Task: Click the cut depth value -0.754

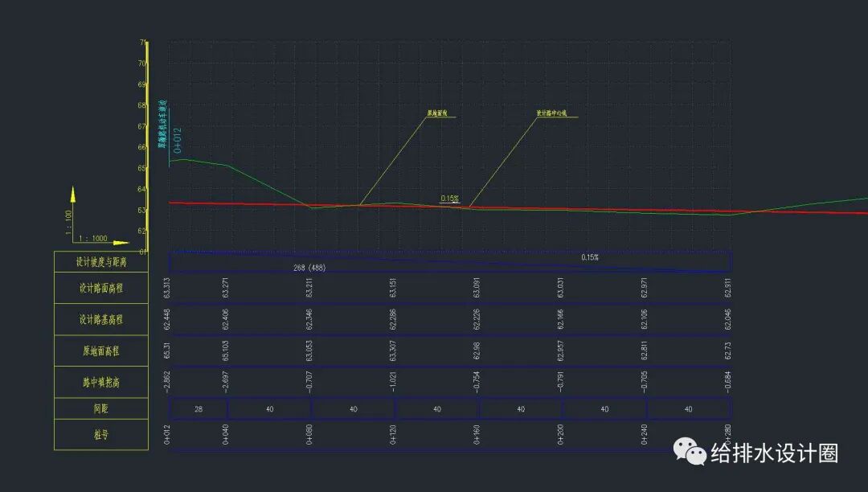Action: (x=477, y=382)
